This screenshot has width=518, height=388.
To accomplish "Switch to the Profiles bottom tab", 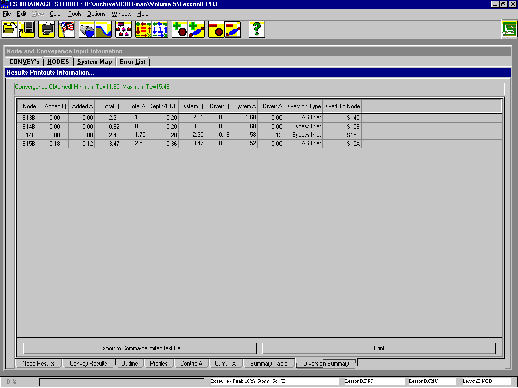I will coord(158,363).
